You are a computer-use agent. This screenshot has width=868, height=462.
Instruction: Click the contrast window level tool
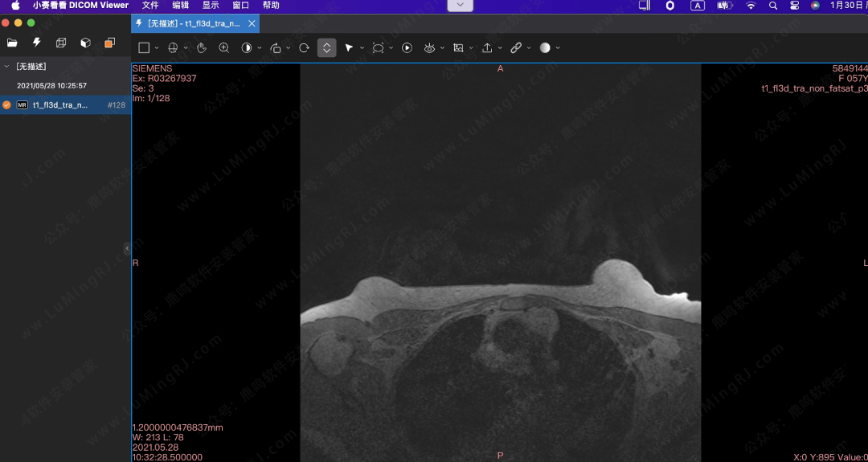click(x=247, y=48)
